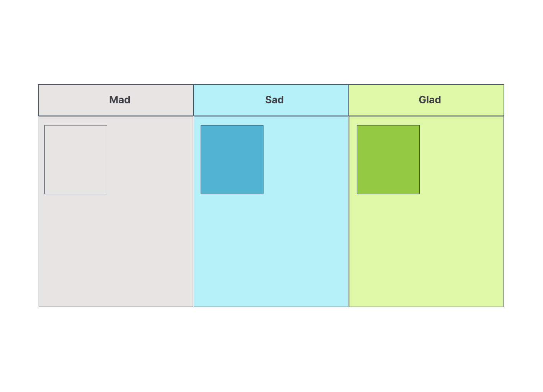Image resolution: width=543 pixels, height=392 pixels.
Task: Select the green sticky note under Glad
Action: pos(388,160)
